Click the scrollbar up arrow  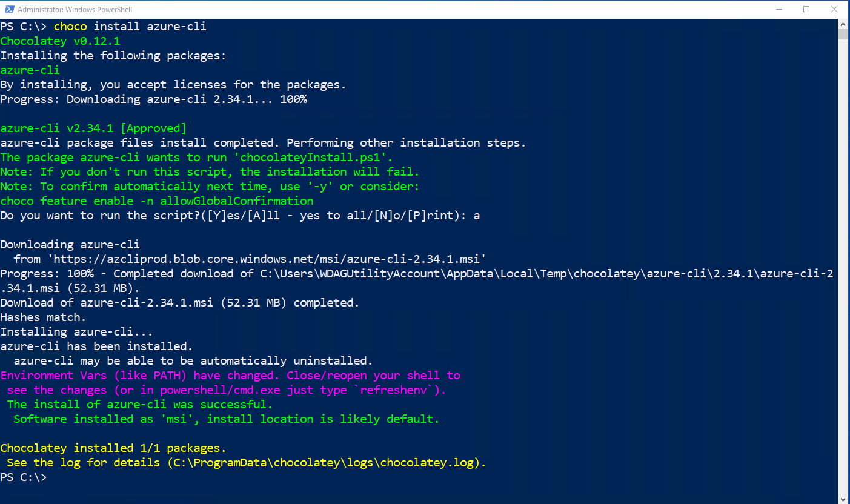pyautogui.click(x=843, y=23)
